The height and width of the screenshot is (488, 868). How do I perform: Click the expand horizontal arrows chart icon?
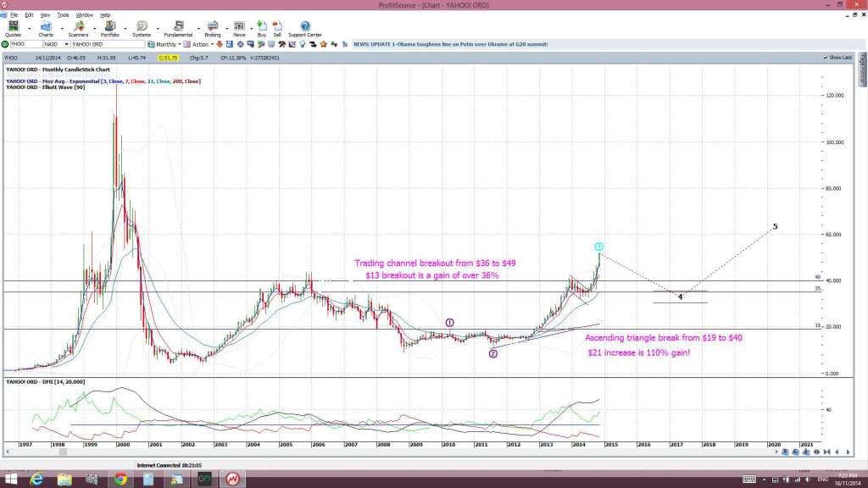816,452
